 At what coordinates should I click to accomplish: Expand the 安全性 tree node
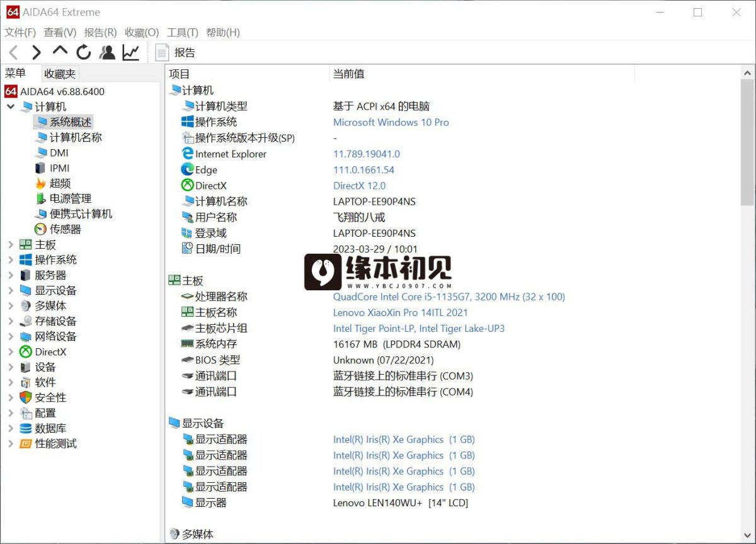click(10, 397)
